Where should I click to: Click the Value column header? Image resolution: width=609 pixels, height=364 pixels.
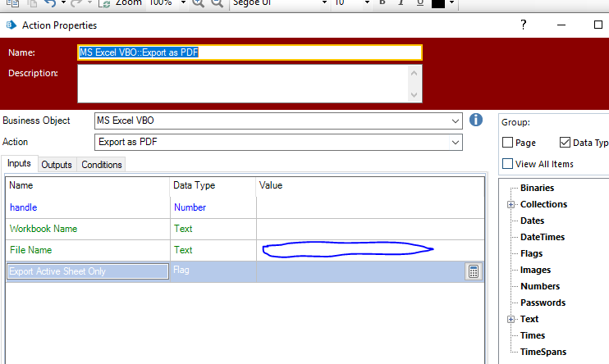click(370, 185)
